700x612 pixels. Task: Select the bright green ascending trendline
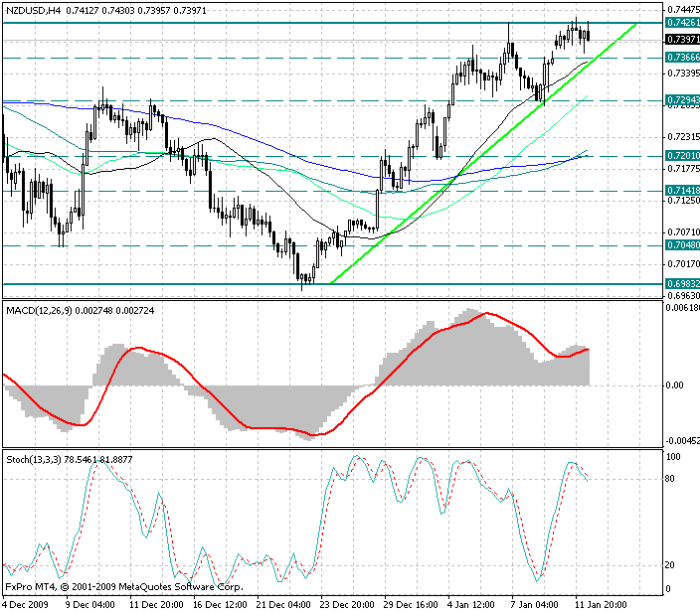pyautogui.click(x=484, y=153)
